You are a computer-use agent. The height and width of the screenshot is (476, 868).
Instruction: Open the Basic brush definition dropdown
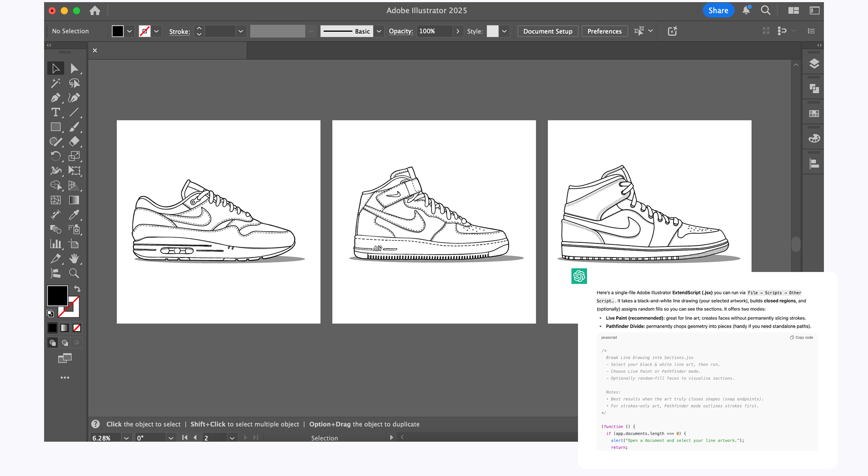click(x=379, y=31)
